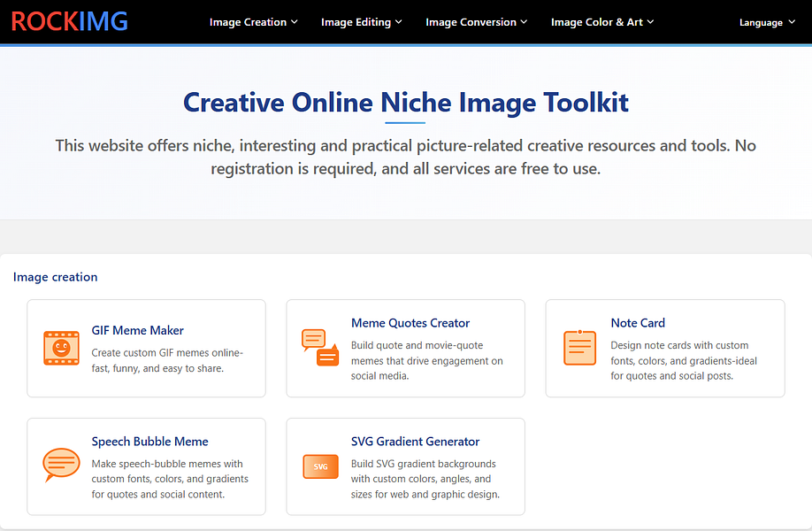812x531 pixels.
Task: Open the GIF Meme Maker title link
Action: click(138, 330)
